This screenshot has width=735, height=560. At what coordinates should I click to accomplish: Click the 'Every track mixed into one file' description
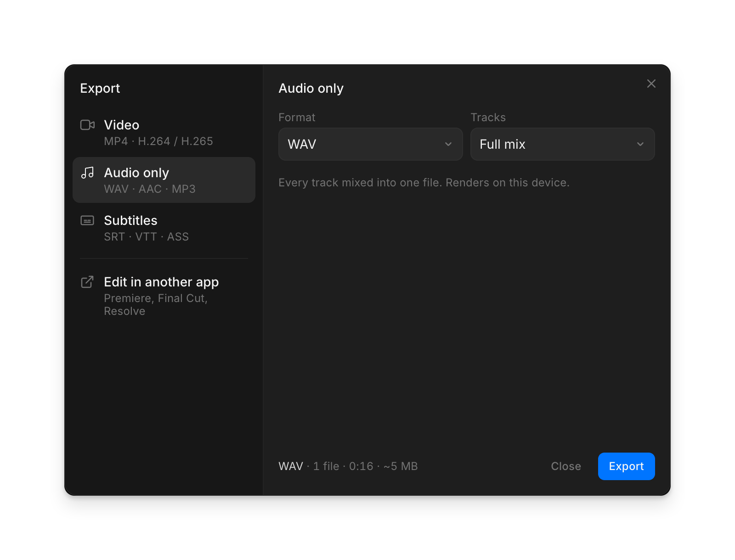point(424,183)
